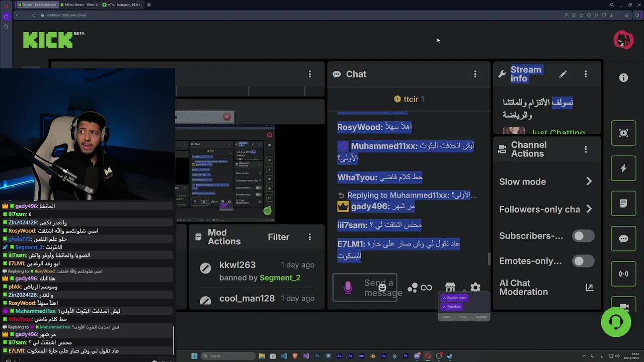Click the chat panel scrollbar
Screen dimensions: 644x362
[489, 259]
